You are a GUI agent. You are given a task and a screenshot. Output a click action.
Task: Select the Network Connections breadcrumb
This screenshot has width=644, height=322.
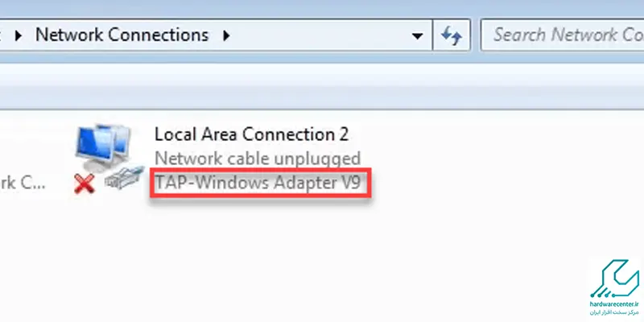tap(122, 35)
